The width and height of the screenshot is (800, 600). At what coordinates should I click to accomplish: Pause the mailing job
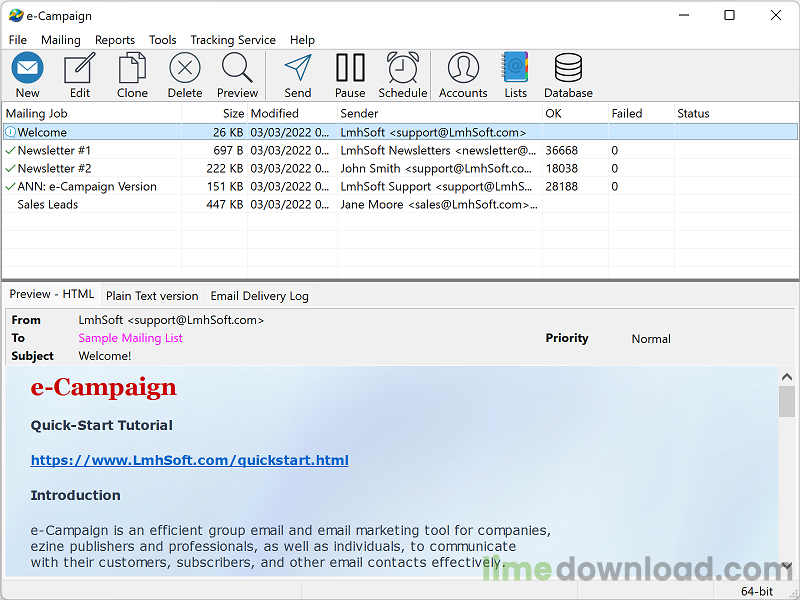coord(350,69)
